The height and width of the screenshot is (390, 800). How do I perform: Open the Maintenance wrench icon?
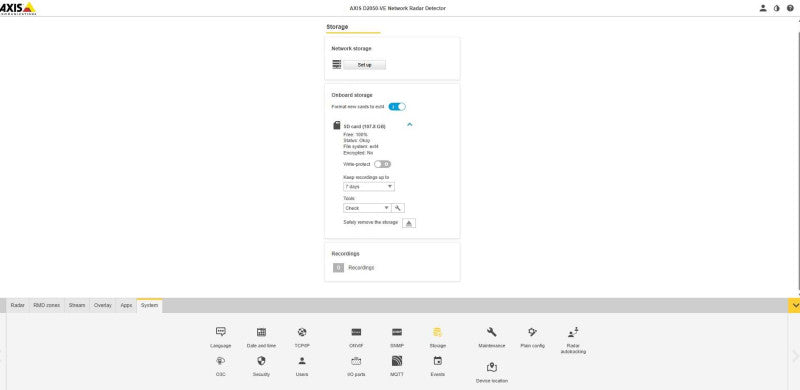[x=491, y=332]
